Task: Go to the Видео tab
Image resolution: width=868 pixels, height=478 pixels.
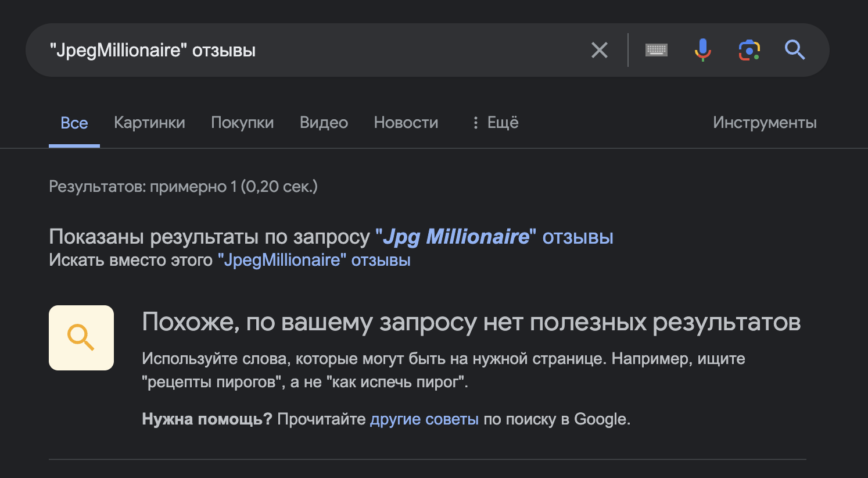Action: coord(324,123)
